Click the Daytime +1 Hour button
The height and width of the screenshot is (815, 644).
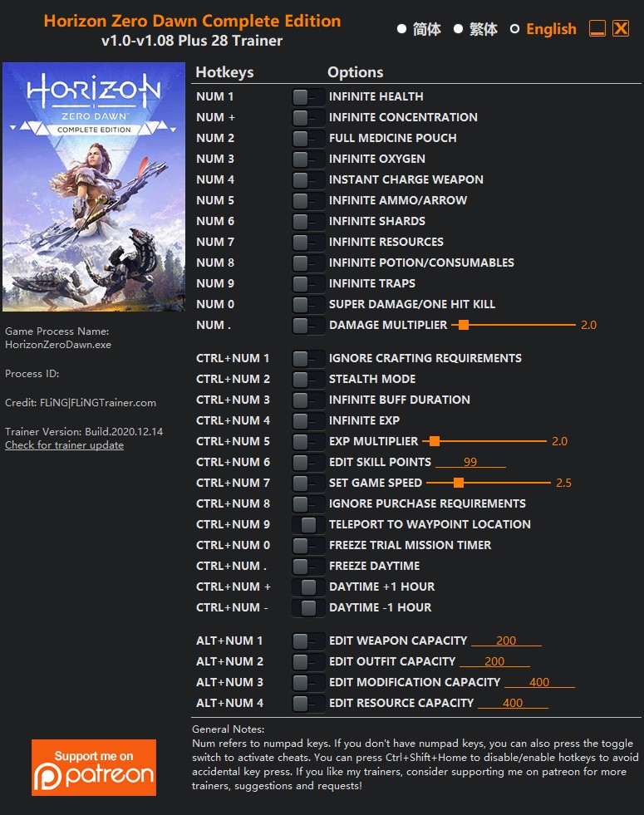[307, 587]
